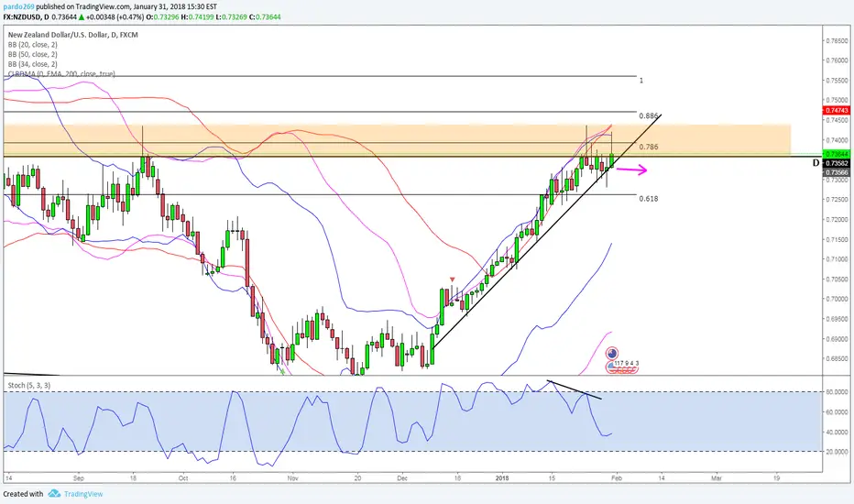Screen dimensions: 854x504
Task: Click the red down-triangle marker on the chart
Action: coord(452,280)
